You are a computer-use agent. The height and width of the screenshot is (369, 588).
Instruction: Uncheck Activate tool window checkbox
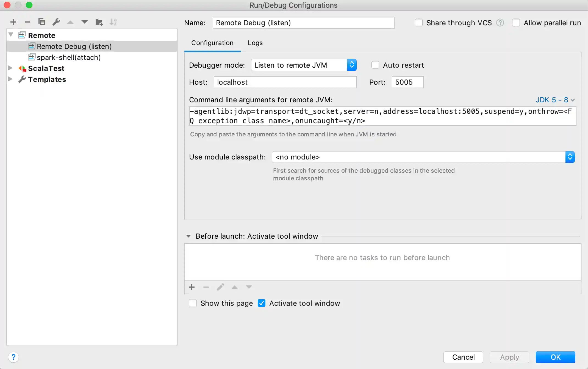click(x=262, y=303)
